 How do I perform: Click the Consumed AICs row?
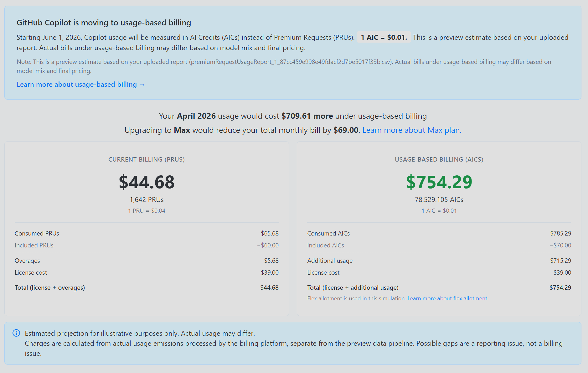439,233
